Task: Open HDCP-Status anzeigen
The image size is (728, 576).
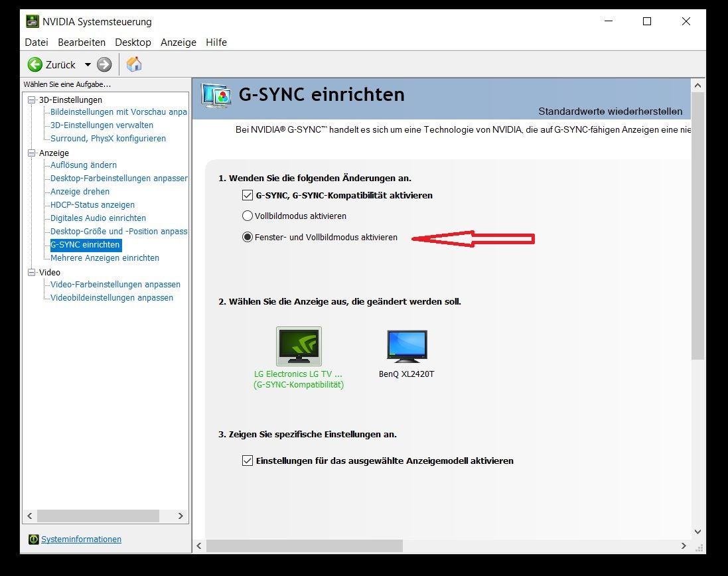Action: 92,204
